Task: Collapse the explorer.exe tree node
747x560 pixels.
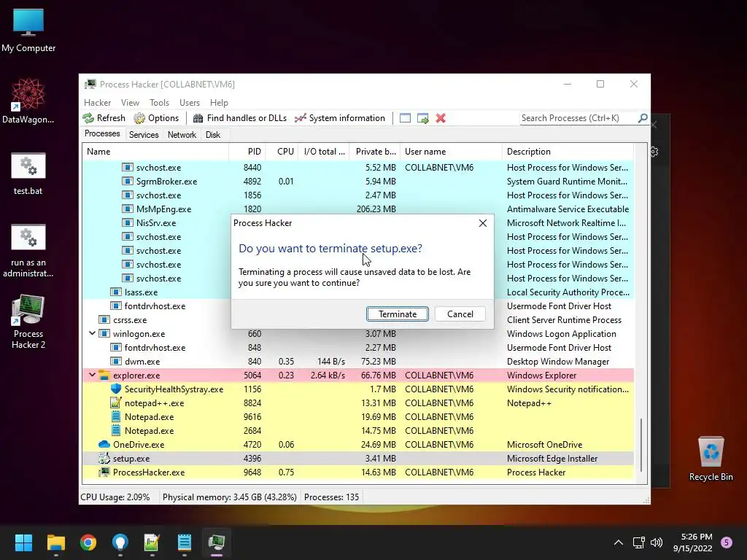Action: pyautogui.click(x=93, y=375)
